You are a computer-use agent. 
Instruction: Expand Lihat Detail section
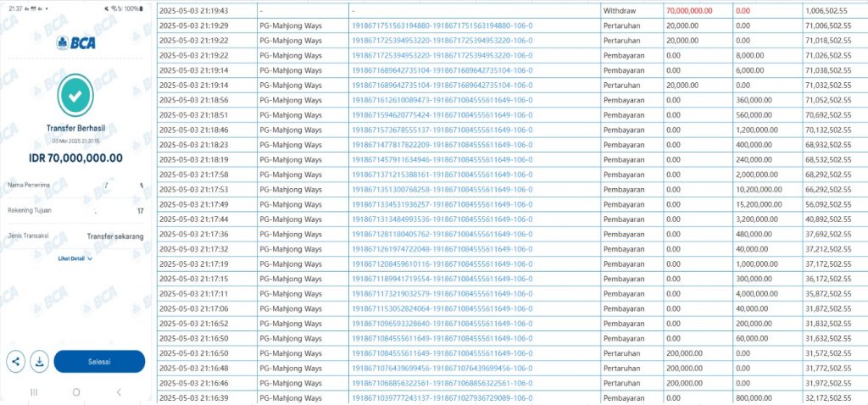[x=75, y=258]
